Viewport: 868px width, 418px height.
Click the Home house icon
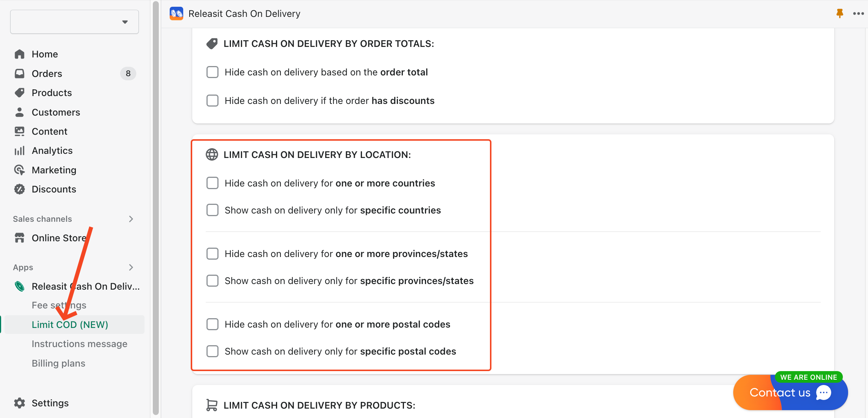[20, 54]
